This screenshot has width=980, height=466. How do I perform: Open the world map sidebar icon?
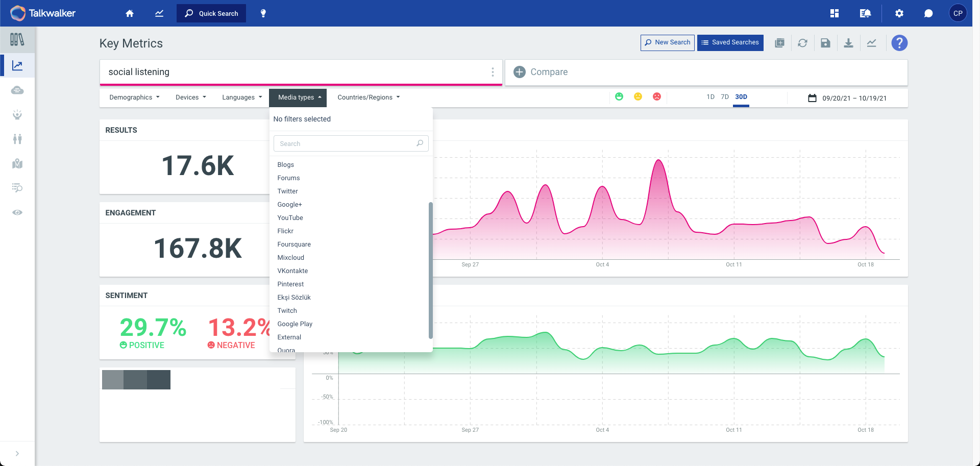click(x=17, y=163)
